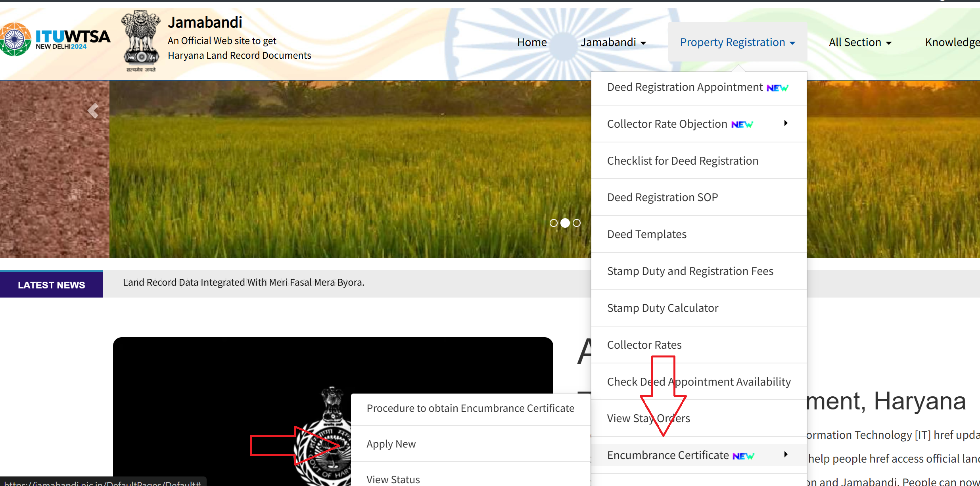The height and width of the screenshot is (486, 980).
Task: Select Home in the navigation bar
Action: pyautogui.click(x=531, y=42)
